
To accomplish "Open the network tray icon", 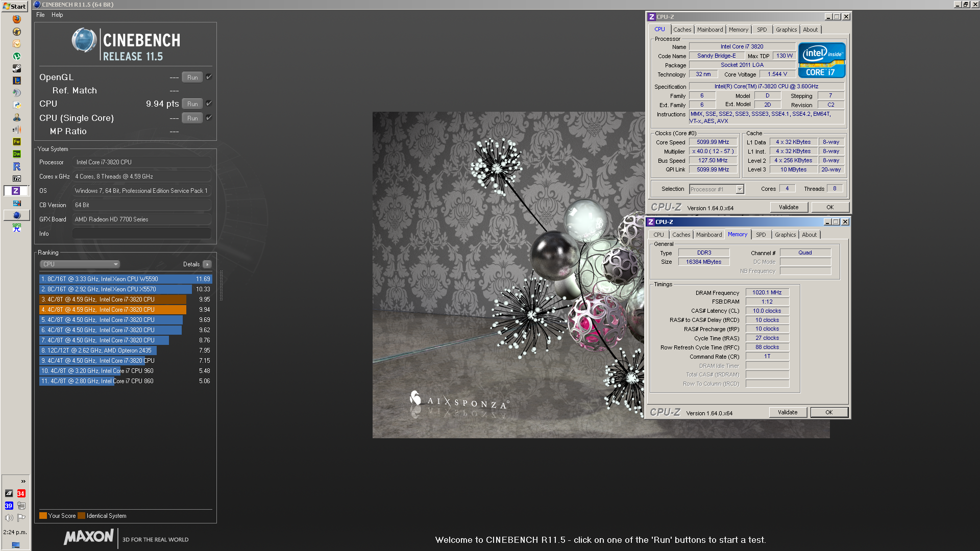I will (x=21, y=506).
